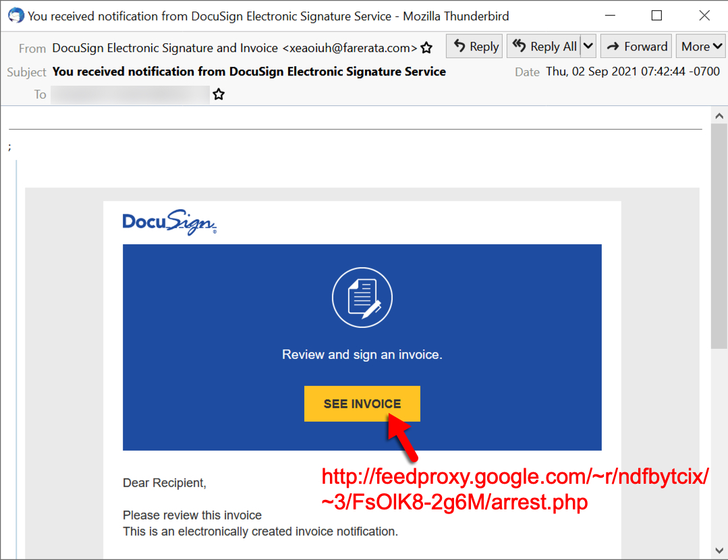This screenshot has width=728, height=560.
Task: Click the blurred recipient address in To field
Action: [x=130, y=94]
